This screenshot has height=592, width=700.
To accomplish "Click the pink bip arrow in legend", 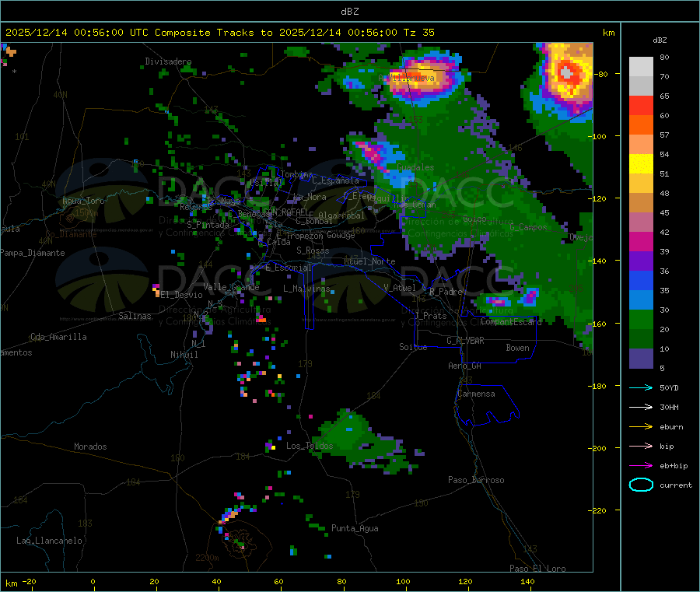I will click(x=641, y=446).
